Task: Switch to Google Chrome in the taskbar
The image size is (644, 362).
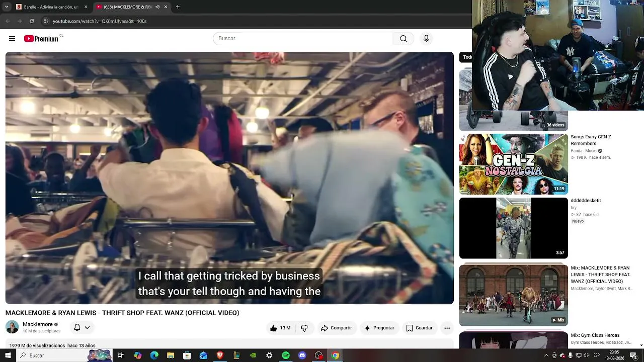Action: (335, 355)
